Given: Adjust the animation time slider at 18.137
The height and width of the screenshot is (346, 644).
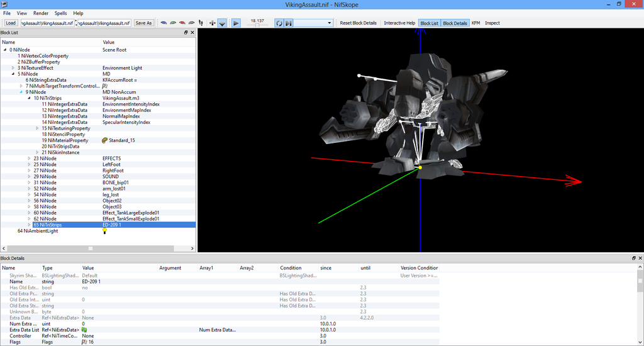Looking at the screenshot, I should point(257,25).
